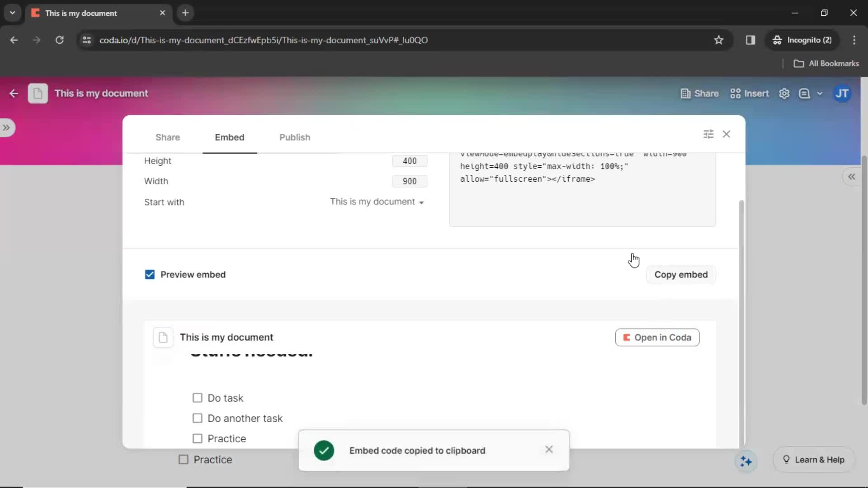The height and width of the screenshot is (488, 868).
Task: Click the Copy embed button
Action: pos(681,274)
